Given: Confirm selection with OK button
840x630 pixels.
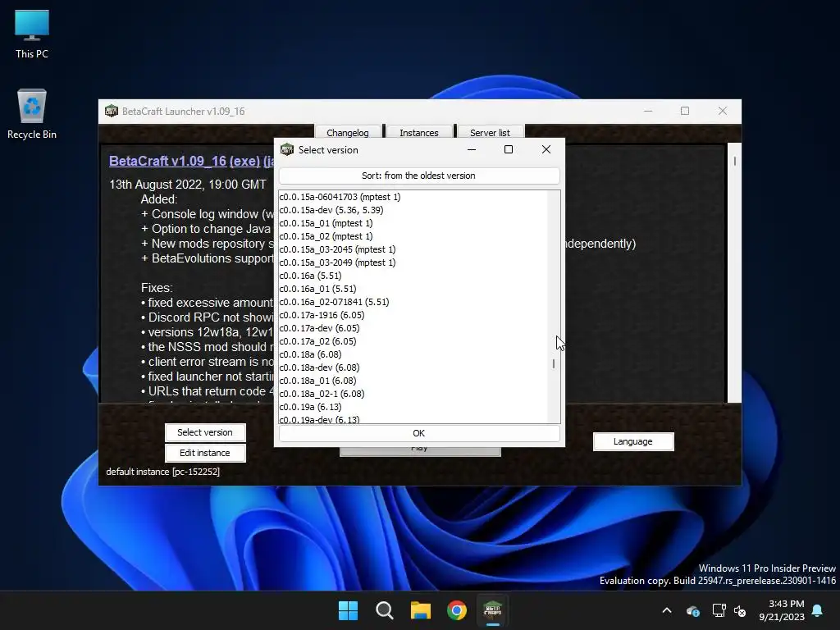Looking at the screenshot, I should [x=419, y=433].
